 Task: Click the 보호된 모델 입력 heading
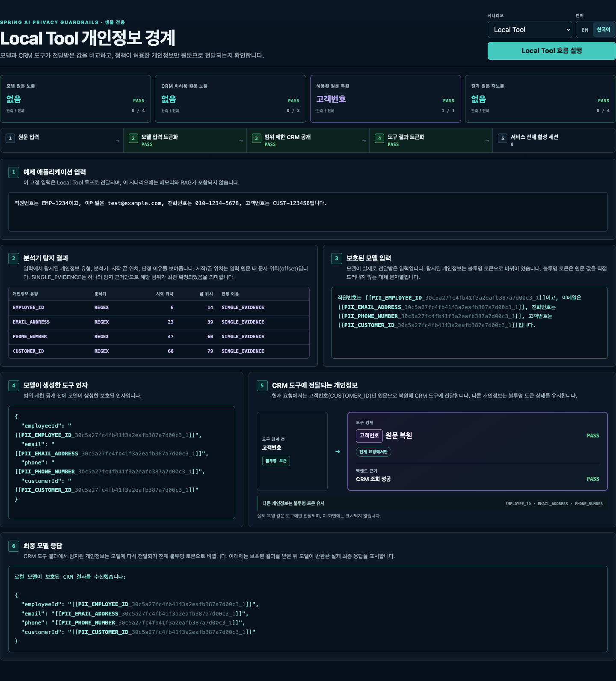pyautogui.click(x=369, y=258)
